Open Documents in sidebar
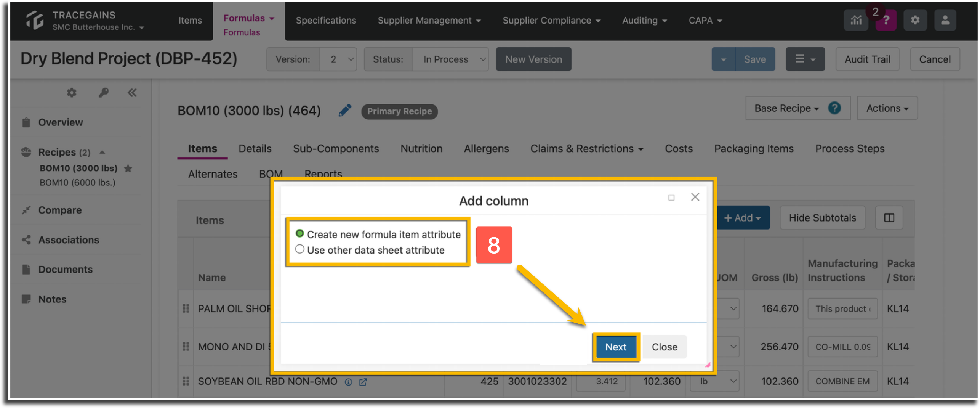 (65, 270)
